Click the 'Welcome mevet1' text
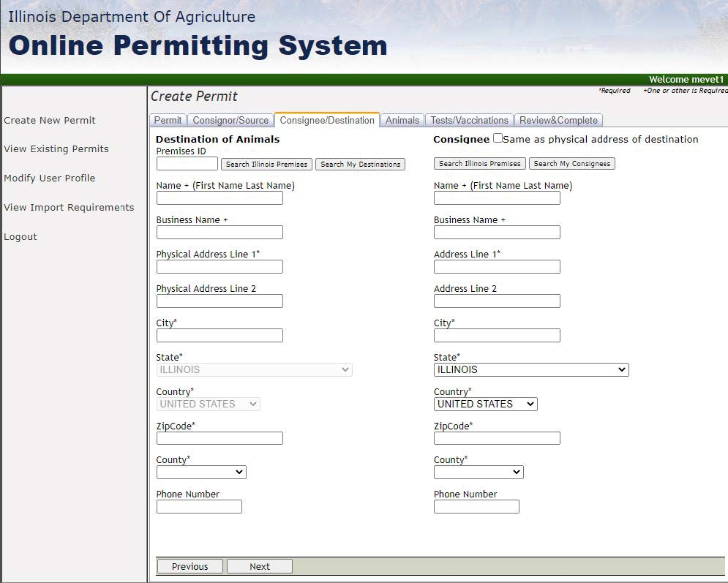 click(686, 80)
